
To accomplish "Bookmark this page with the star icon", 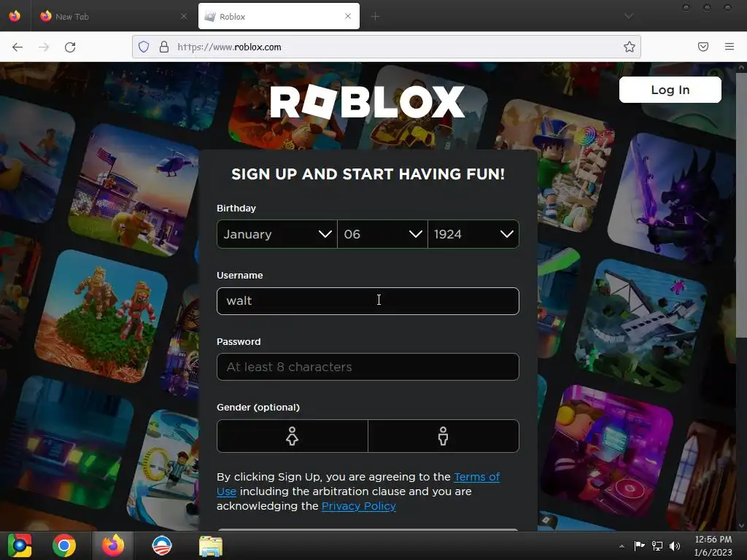I will pos(630,47).
